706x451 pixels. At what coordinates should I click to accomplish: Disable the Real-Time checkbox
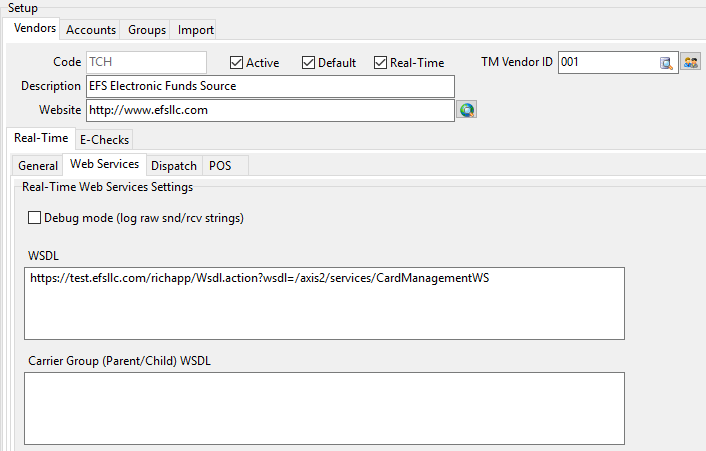(380, 63)
